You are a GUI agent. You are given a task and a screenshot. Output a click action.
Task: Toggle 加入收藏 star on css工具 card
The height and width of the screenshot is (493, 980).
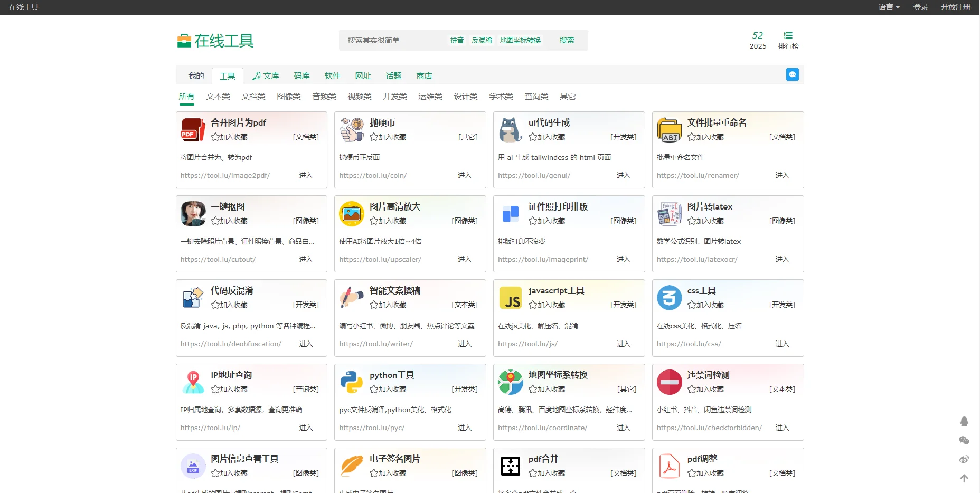tap(691, 305)
